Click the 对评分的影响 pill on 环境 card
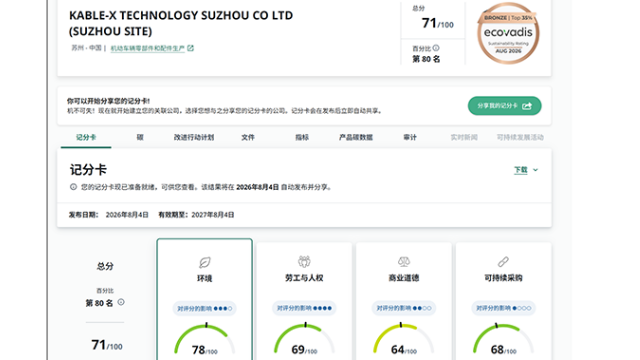Image resolution: width=640 pixels, height=360 pixels. pyautogui.click(x=204, y=309)
